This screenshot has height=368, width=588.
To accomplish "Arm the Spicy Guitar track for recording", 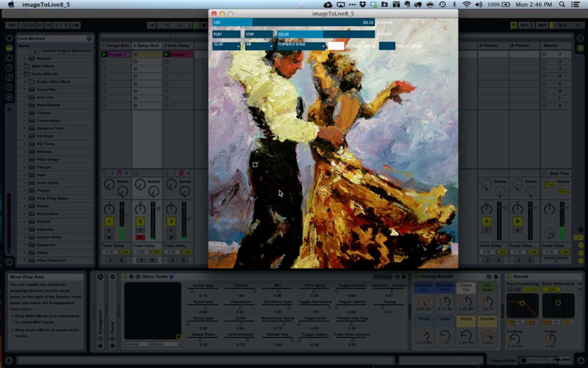I will pyautogui.click(x=140, y=237).
